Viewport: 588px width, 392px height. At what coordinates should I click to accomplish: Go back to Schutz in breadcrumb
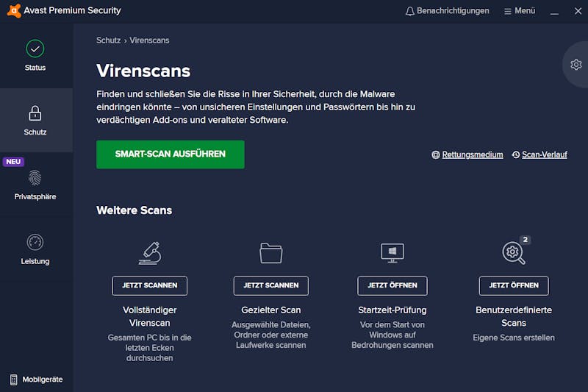pyautogui.click(x=108, y=40)
